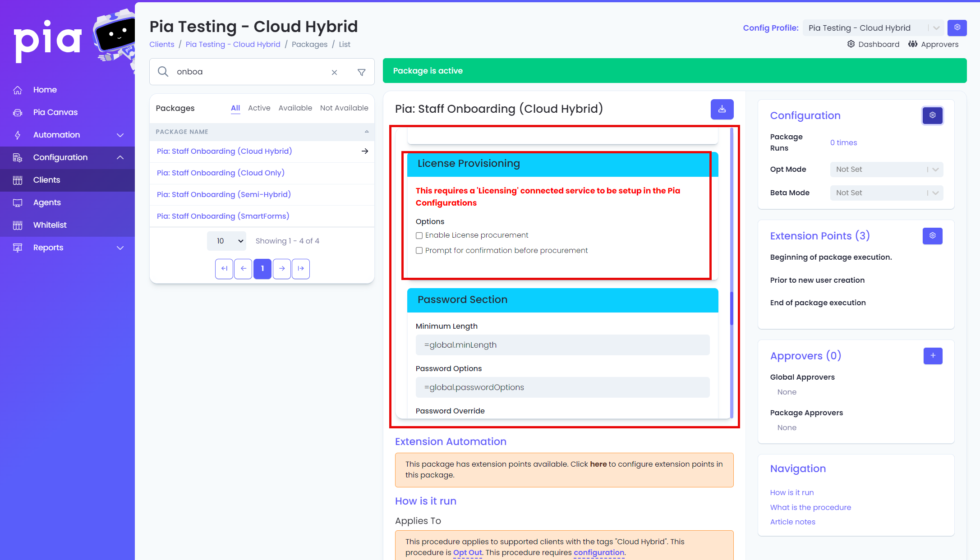The width and height of the screenshot is (980, 560).
Task: Click the 0 times package runs link
Action: click(843, 142)
